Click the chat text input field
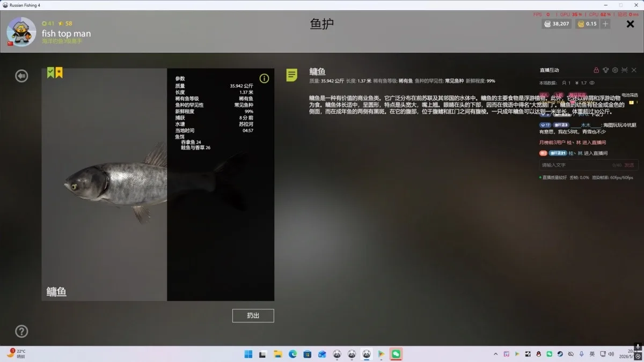This screenshot has height=362, width=644. click(x=589, y=165)
